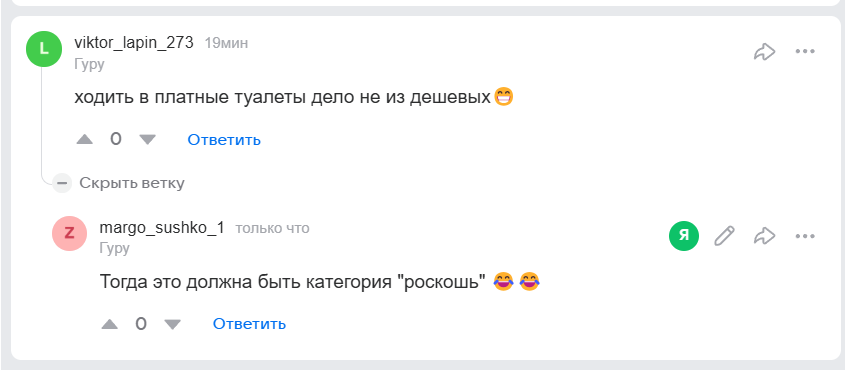The height and width of the screenshot is (370, 845).
Task: Reply to viktor_lapin_273 with Ответить link
Action: pyautogui.click(x=224, y=140)
